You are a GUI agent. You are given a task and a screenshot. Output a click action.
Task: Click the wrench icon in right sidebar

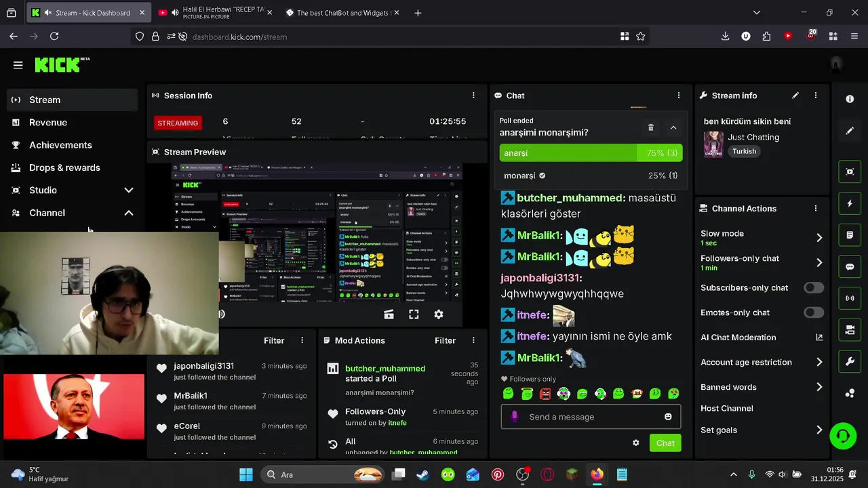[x=850, y=362]
